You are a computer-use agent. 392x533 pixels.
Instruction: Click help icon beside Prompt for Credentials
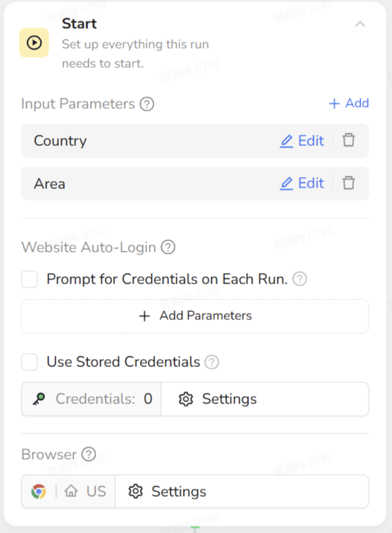coord(299,279)
